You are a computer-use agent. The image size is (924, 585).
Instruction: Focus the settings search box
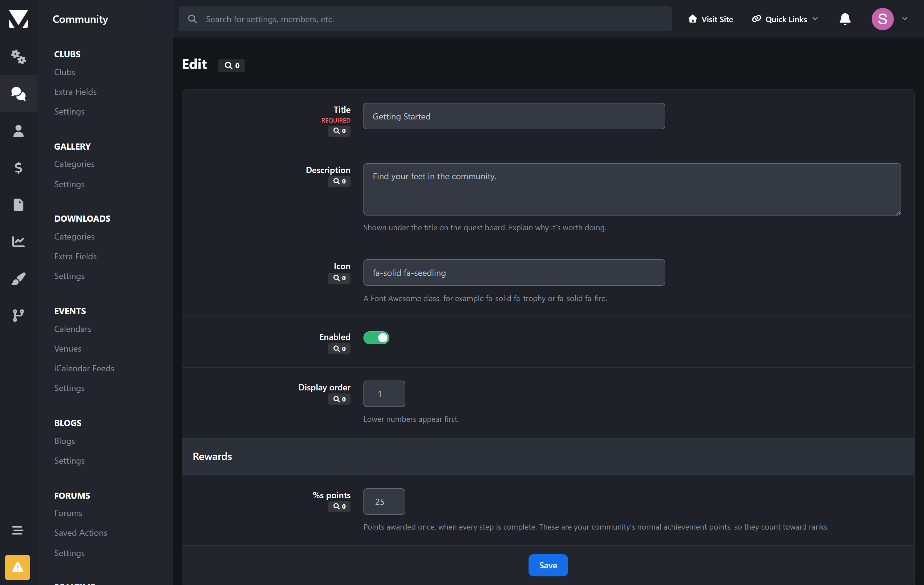[425, 19]
